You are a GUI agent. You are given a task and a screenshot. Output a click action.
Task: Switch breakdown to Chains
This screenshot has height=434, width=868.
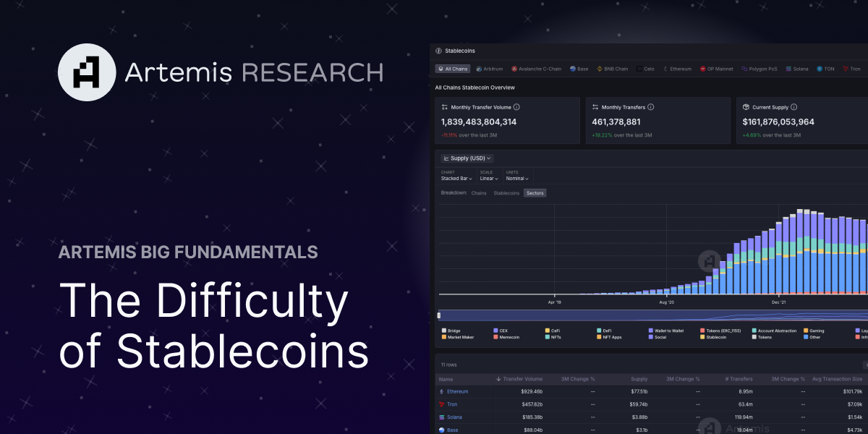[x=479, y=193]
